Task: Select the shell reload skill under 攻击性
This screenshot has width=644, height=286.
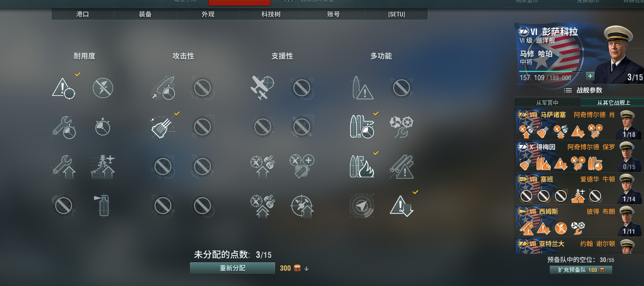Action: [163, 88]
